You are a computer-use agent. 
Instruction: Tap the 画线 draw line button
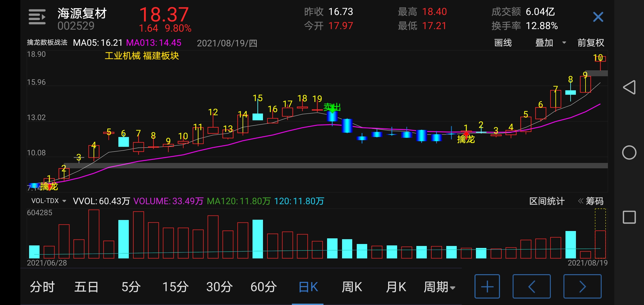(x=503, y=43)
